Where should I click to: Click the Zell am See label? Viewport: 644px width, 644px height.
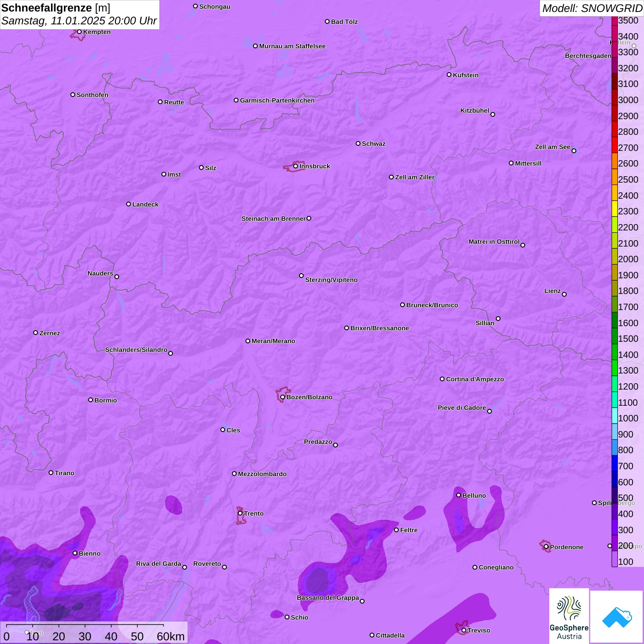point(552,147)
